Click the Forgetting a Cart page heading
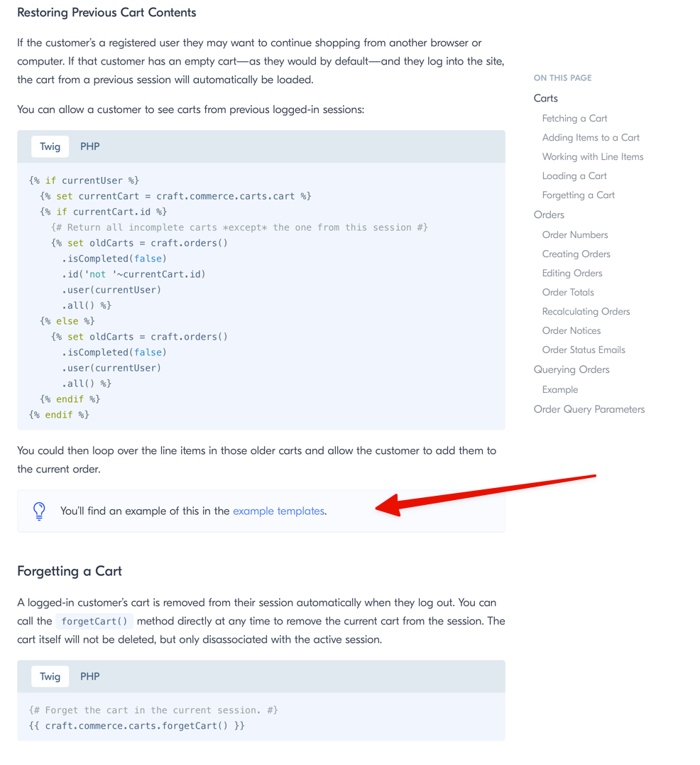Screen dimensions: 700x765 tap(69, 571)
